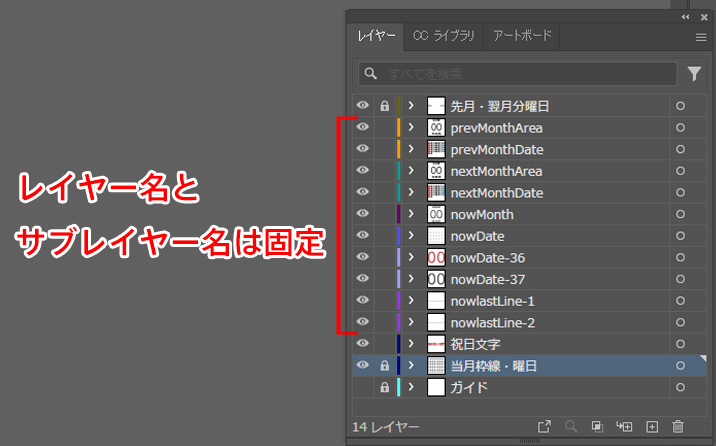
Task: Select the nextMonthArea layer thumbnail
Action: tap(436, 171)
